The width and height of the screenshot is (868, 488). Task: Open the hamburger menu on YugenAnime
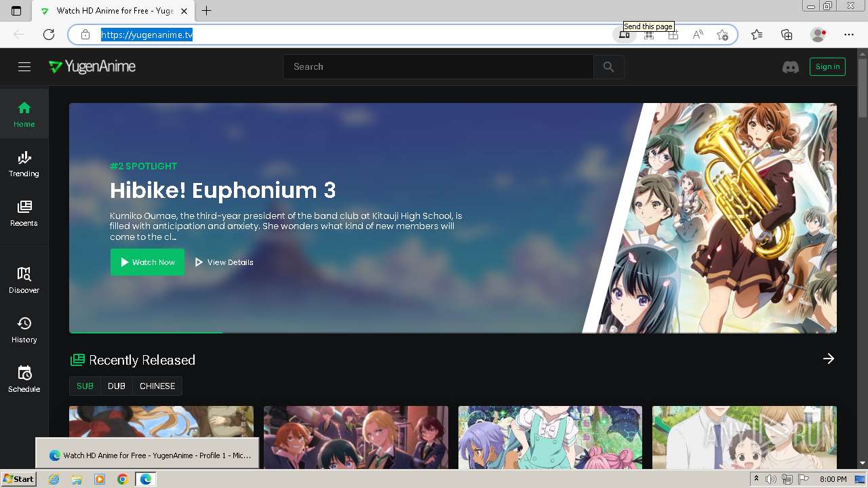(x=24, y=66)
